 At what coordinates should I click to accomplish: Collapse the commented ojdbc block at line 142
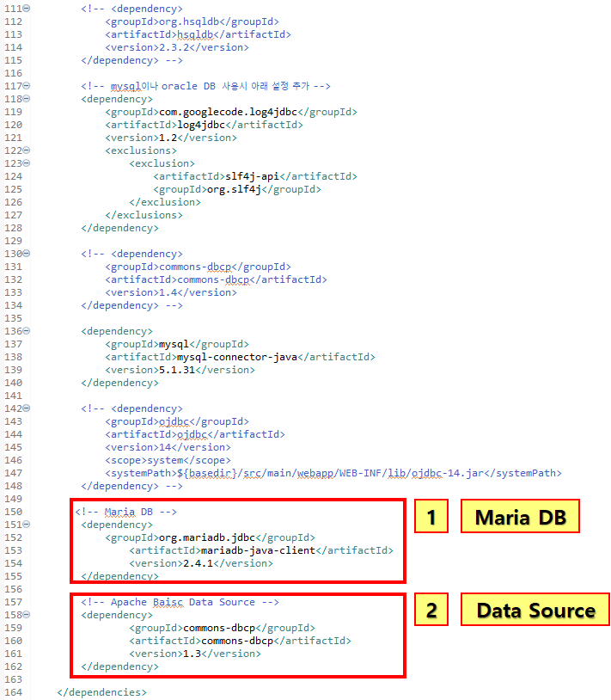click(27, 408)
